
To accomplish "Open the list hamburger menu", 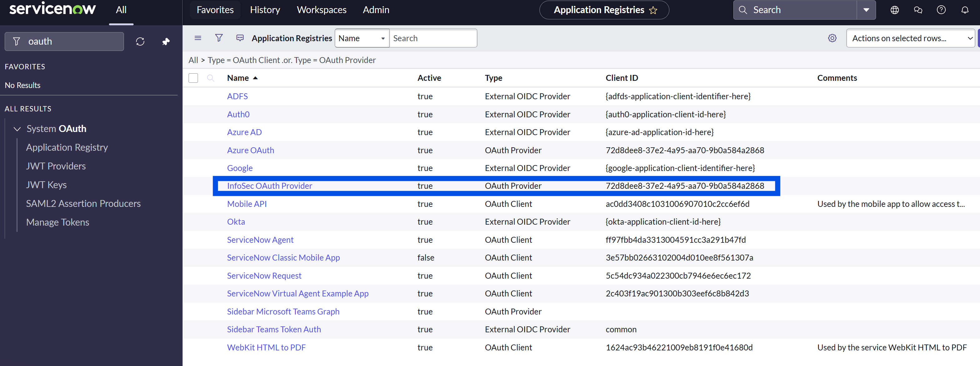I will coord(198,38).
